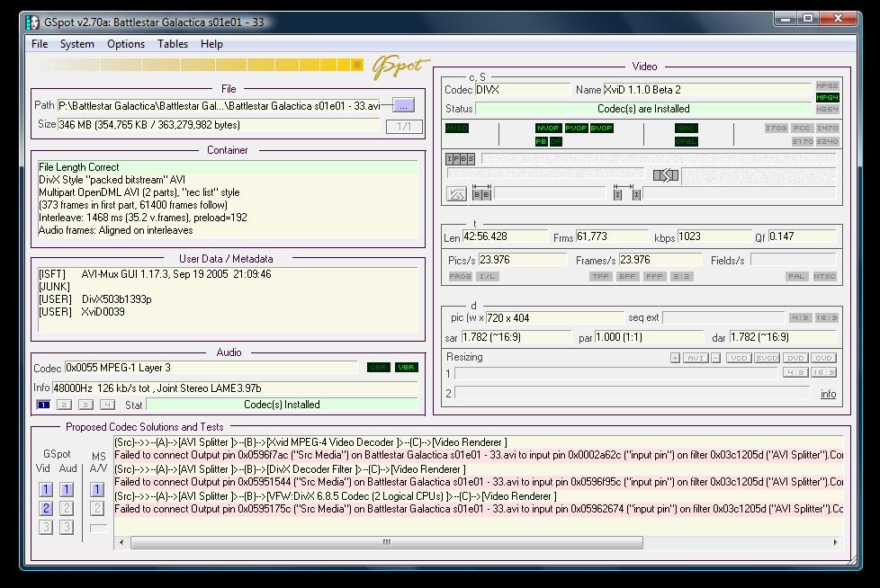The height and width of the screenshot is (588, 880).
Task: Click the VBR audio indicator
Action: (406, 368)
